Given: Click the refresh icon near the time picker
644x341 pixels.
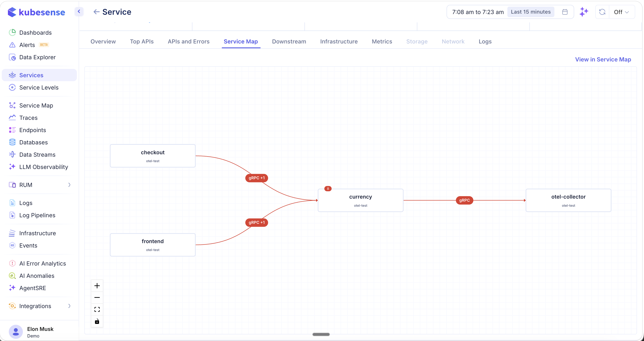Looking at the screenshot, I should click(x=602, y=12).
